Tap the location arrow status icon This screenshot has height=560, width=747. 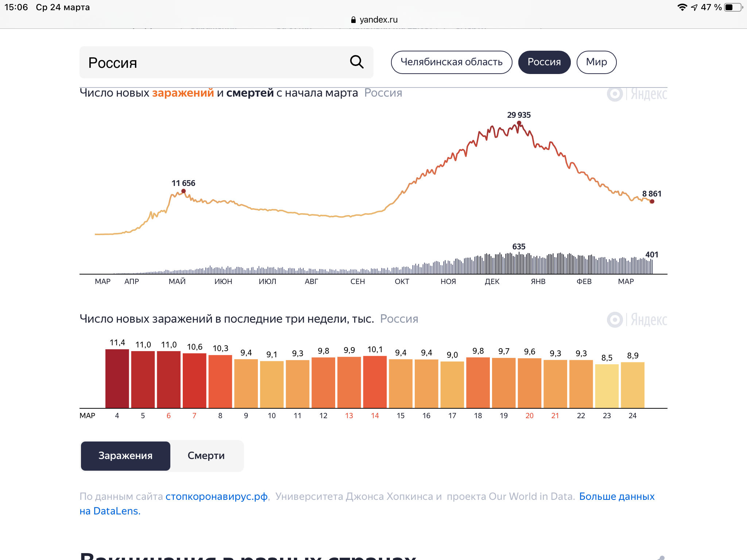[x=694, y=7]
